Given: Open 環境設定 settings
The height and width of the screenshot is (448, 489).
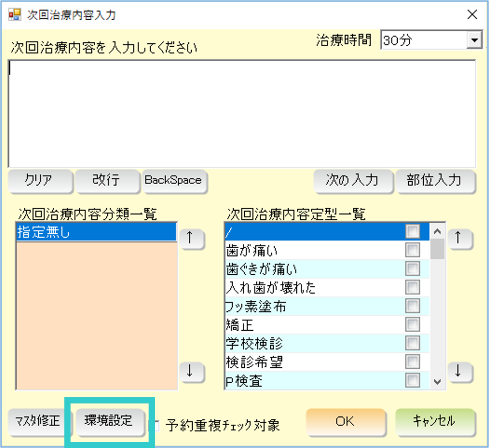Looking at the screenshot, I should (x=109, y=422).
